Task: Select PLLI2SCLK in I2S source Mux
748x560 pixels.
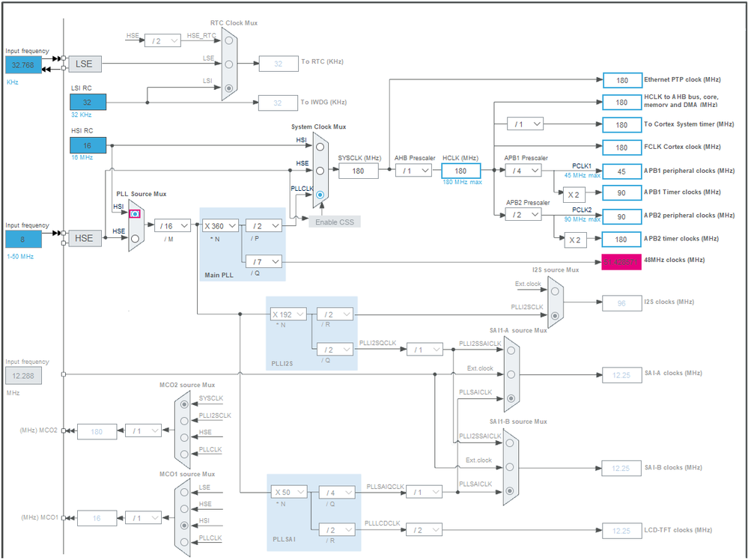Action: pos(554,316)
